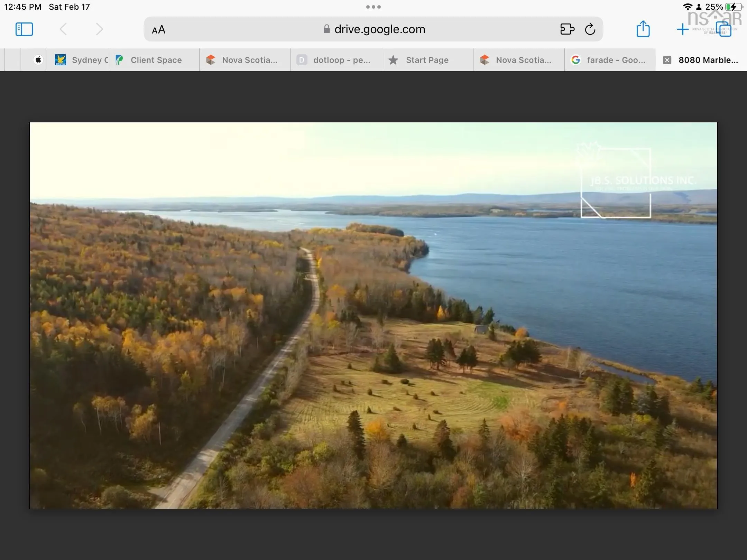Close the 8080 Marble tab
The height and width of the screenshot is (560, 747).
click(667, 60)
